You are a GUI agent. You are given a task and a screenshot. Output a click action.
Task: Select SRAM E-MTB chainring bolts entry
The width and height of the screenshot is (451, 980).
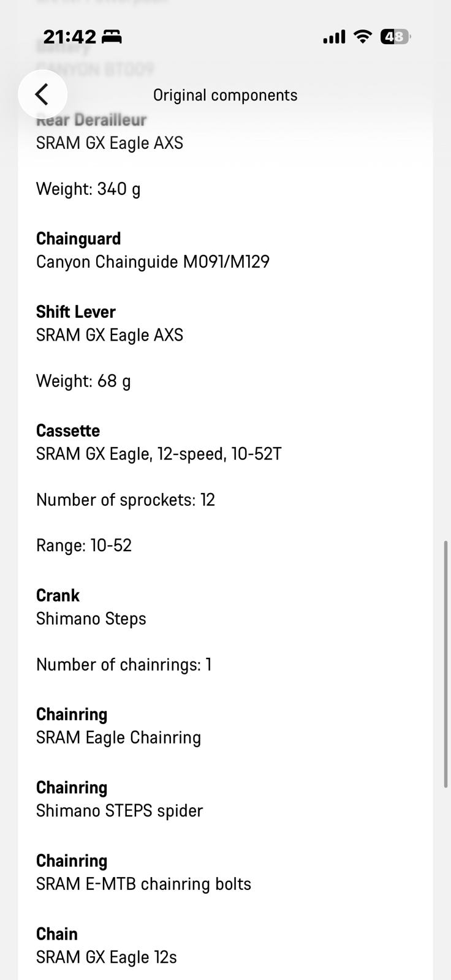pyautogui.click(x=143, y=884)
